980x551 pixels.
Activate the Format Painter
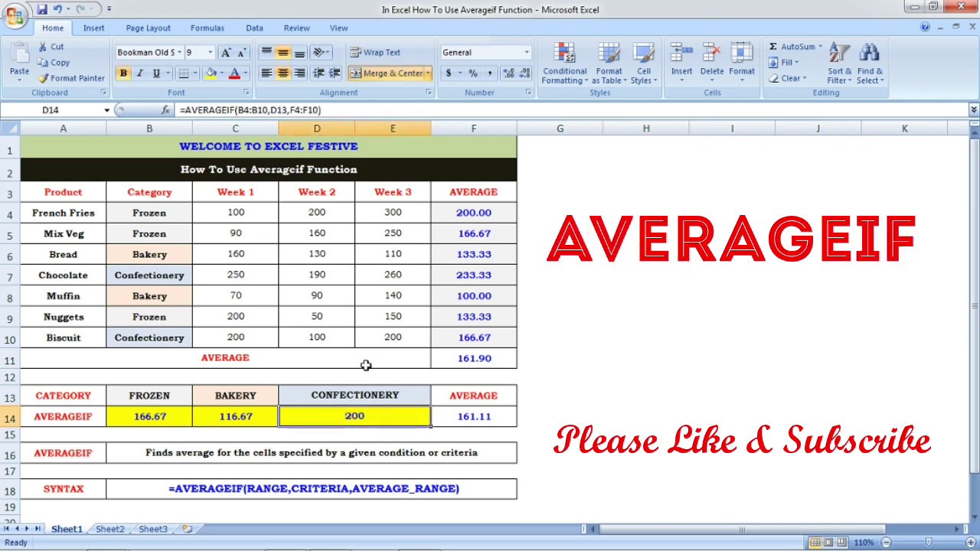71,78
